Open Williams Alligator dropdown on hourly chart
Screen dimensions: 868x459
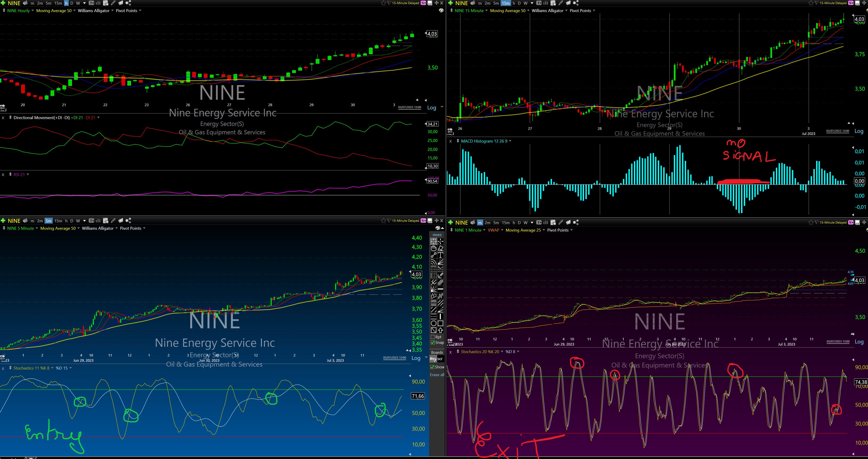pyautogui.click(x=113, y=11)
